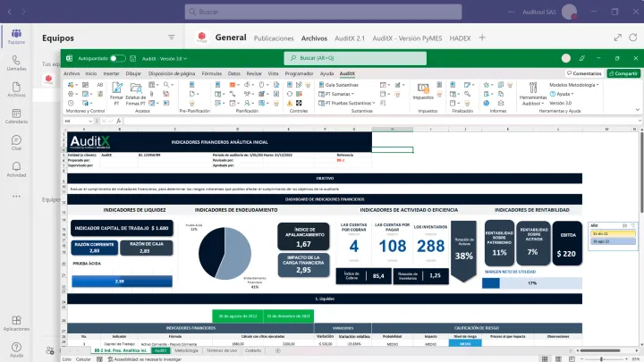Open the PT Sumarias dropdown

click(336, 94)
